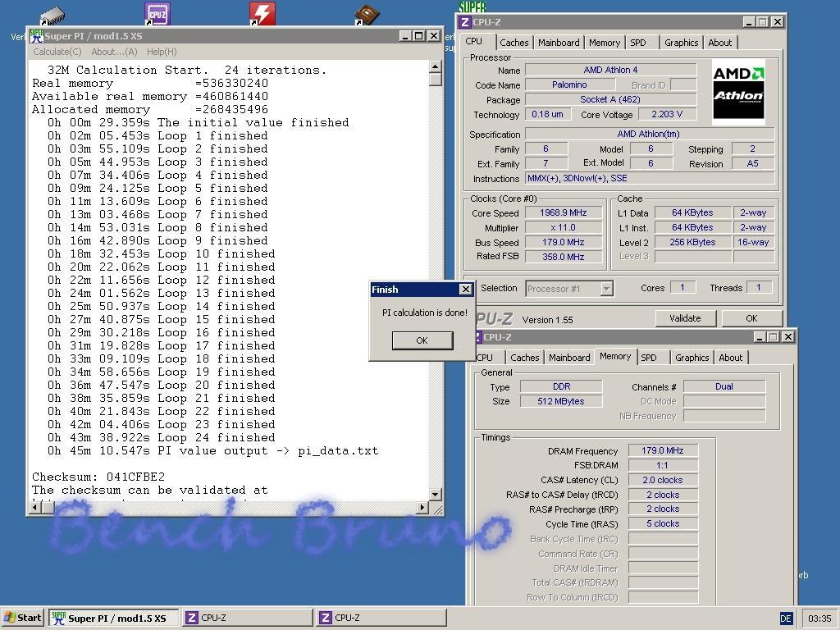Open the red lightning bolt desktop shortcut
This screenshot has height=630, width=840.
(262, 13)
